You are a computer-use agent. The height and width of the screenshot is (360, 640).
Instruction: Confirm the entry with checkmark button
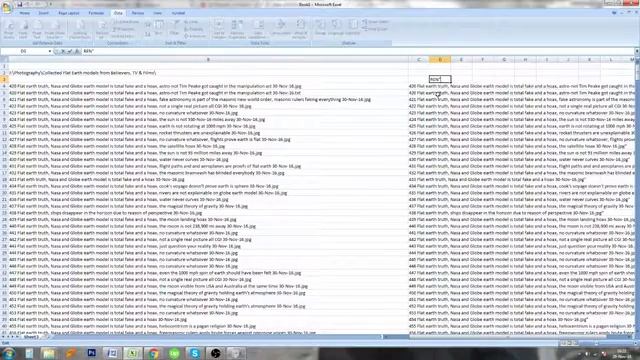click(x=70, y=51)
